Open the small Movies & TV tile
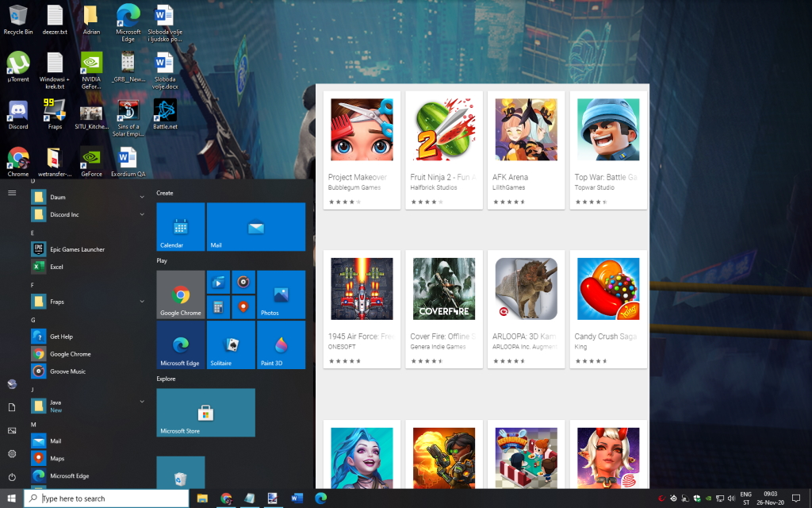The height and width of the screenshot is (508, 812). [x=218, y=282]
